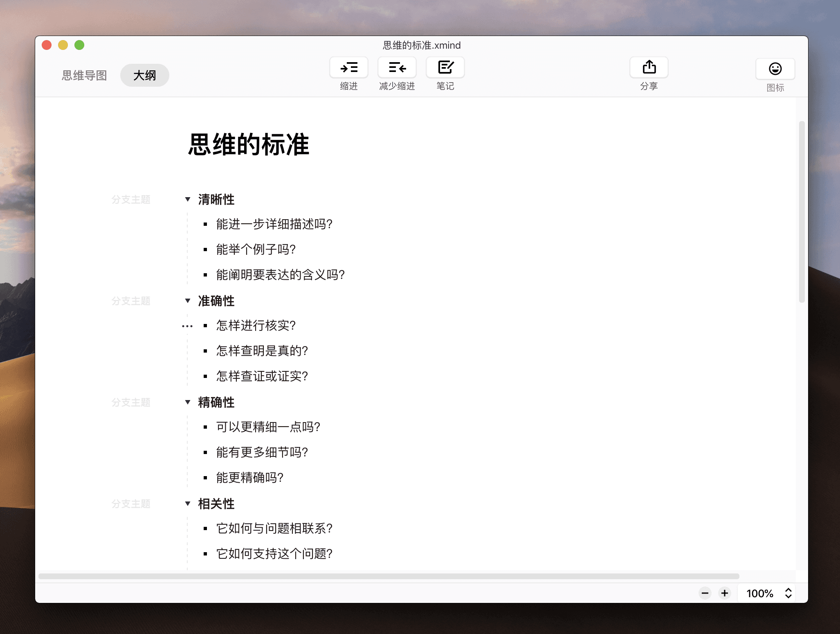
Task: Open the 100% zoom level stepper
Action: (x=787, y=593)
